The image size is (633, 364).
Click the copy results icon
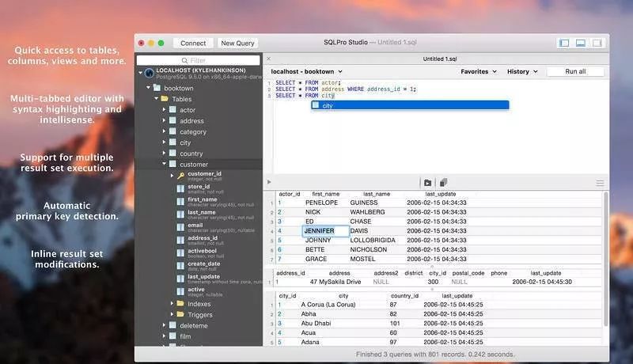[443, 183]
